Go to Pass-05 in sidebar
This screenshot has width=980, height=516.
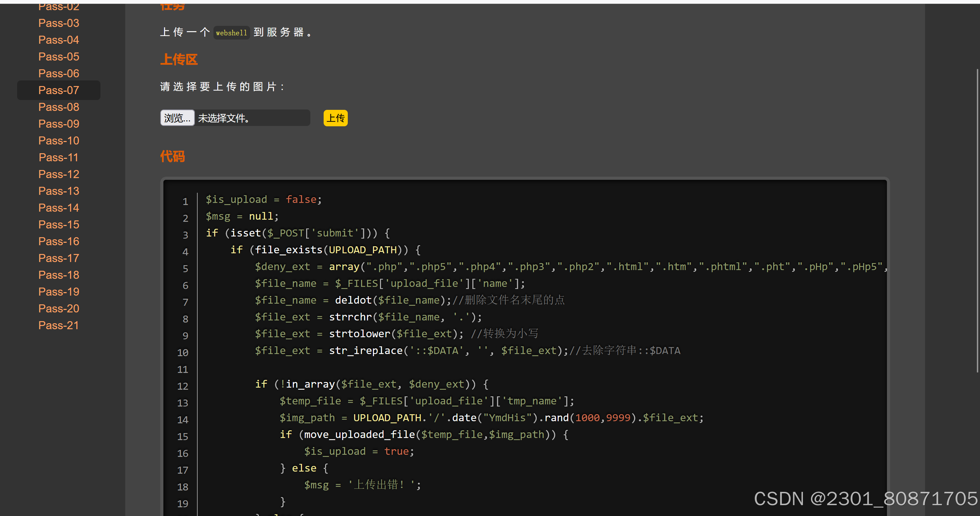58,57
